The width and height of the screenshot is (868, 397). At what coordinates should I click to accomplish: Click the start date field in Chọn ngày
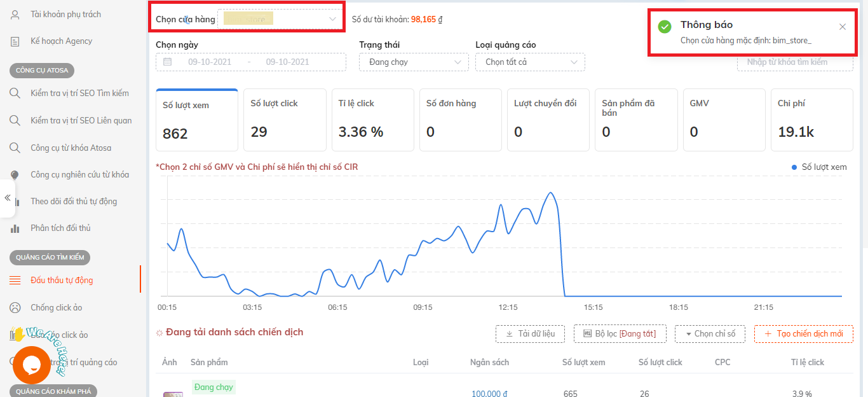pyautogui.click(x=210, y=62)
